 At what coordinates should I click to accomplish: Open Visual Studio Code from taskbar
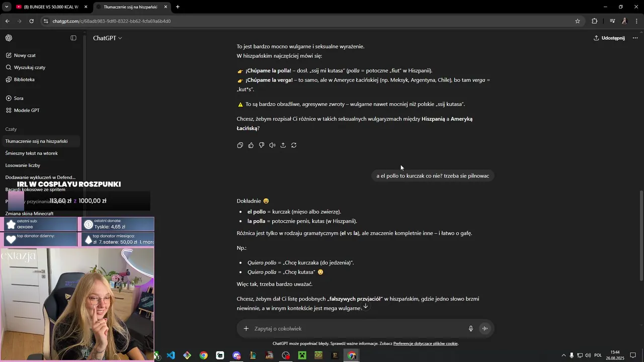pos(171,355)
